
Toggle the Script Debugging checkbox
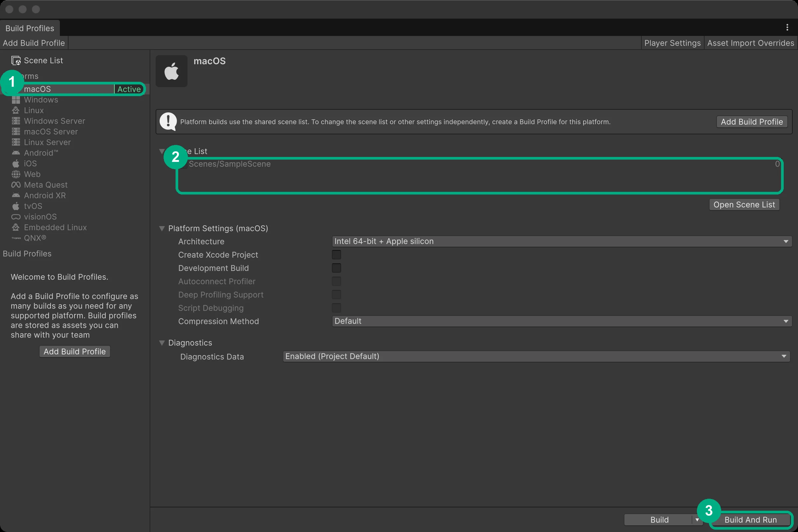(336, 308)
